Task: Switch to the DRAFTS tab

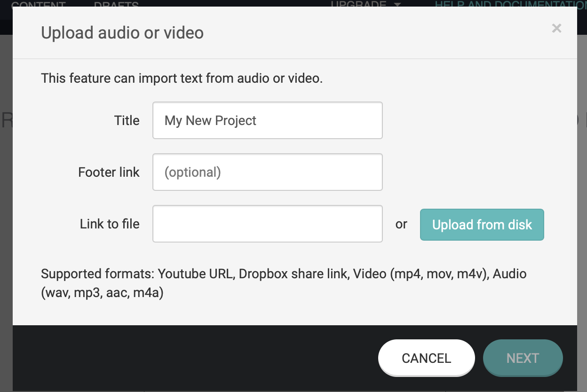Action: 116,4
